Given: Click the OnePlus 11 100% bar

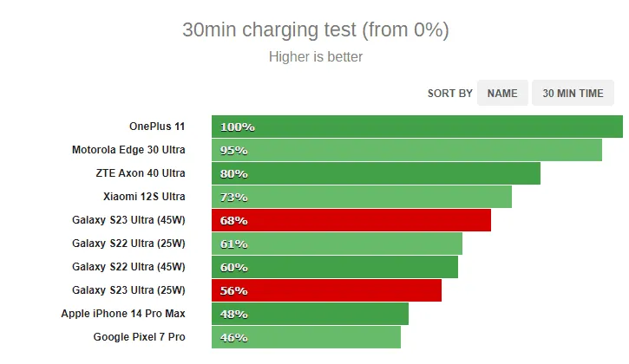Looking at the screenshot, I should (416, 127).
